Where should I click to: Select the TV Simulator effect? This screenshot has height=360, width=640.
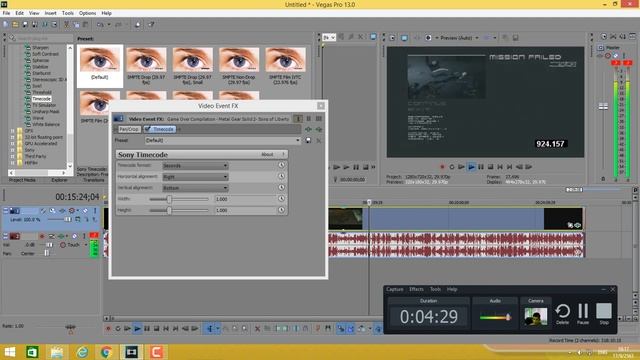click(44, 105)
